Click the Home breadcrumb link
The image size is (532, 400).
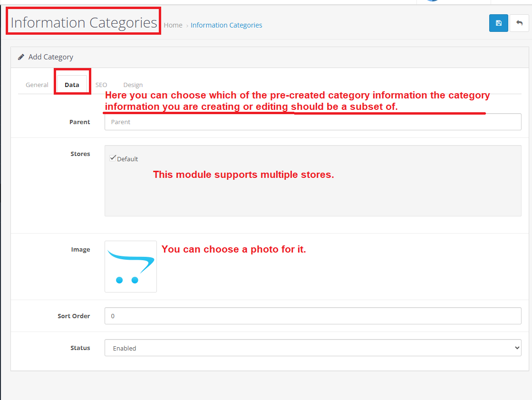[x=173, y=25]
